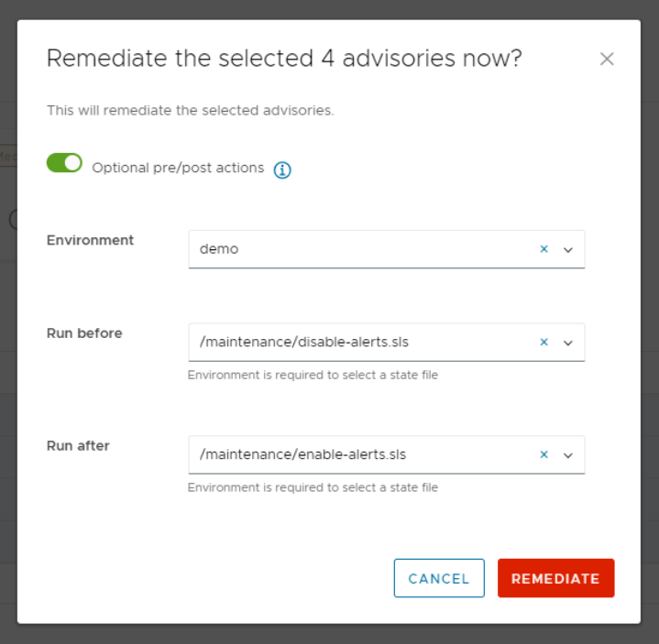Clear the Run before disable-alerts.sls value
659x644 pixels.
click(x=544, y=343)
